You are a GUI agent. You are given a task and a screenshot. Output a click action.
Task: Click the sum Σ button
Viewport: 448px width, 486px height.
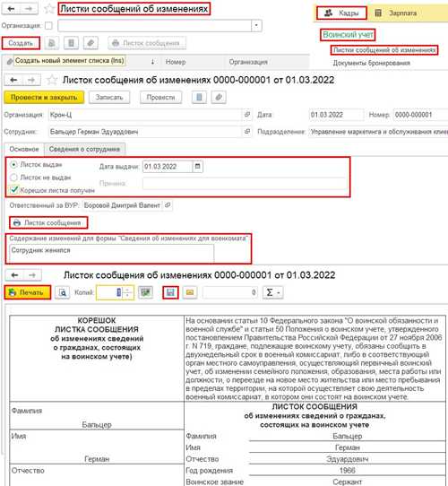click(x=273, y=292)
